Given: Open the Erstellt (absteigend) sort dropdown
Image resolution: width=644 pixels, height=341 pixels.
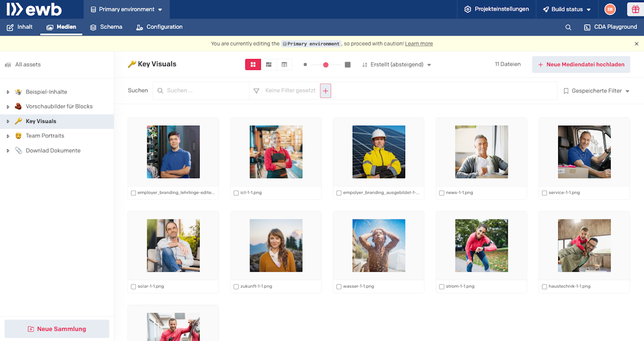Looking at the screenshot, I should click(397, 64).
